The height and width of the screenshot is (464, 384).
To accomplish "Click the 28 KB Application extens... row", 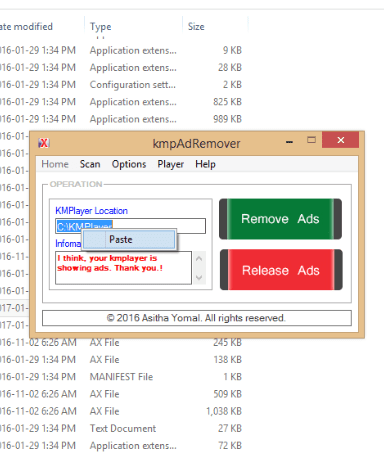I will click(x=121, y=67).
